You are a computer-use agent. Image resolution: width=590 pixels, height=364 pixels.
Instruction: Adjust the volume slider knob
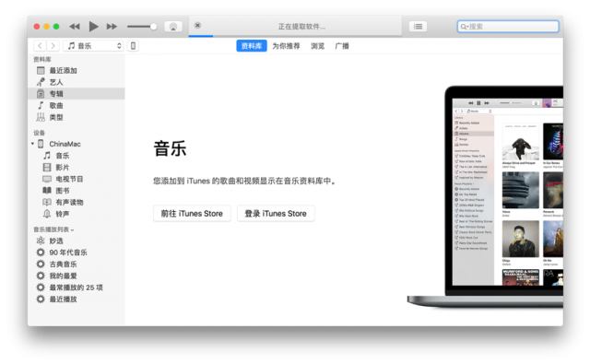click(x=153, y=27)
